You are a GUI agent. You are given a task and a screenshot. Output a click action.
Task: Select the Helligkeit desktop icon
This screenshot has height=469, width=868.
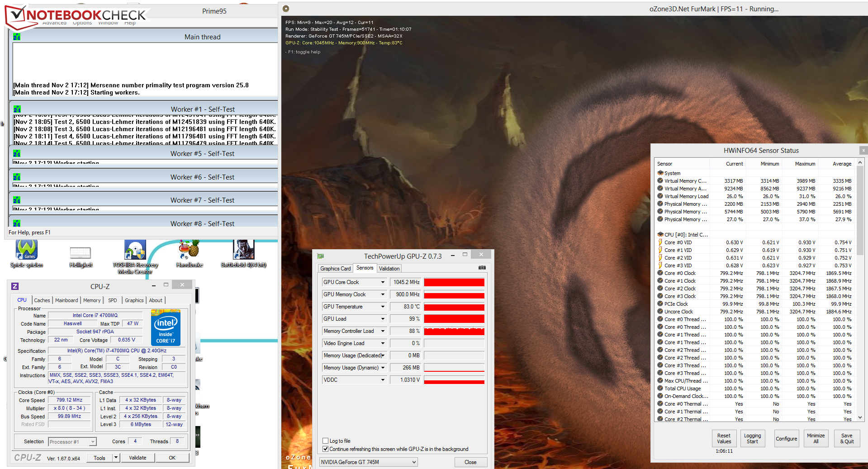coord(81,256)
